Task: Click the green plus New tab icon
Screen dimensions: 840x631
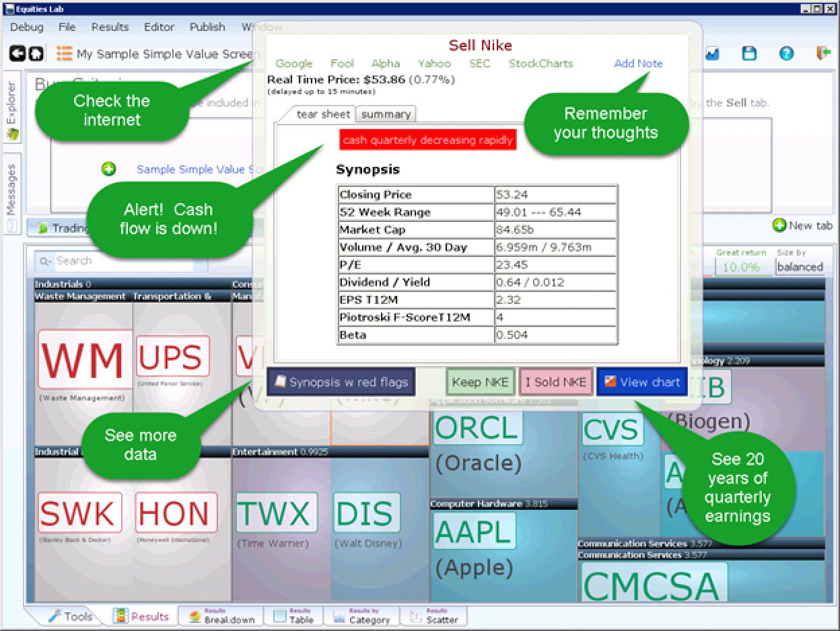Action: (x=779, y=225)
